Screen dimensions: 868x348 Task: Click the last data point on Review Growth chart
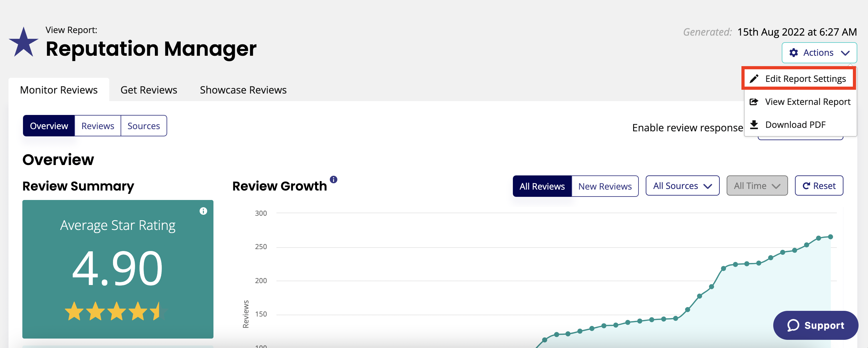pyautogui.click(x=830, y=237)
